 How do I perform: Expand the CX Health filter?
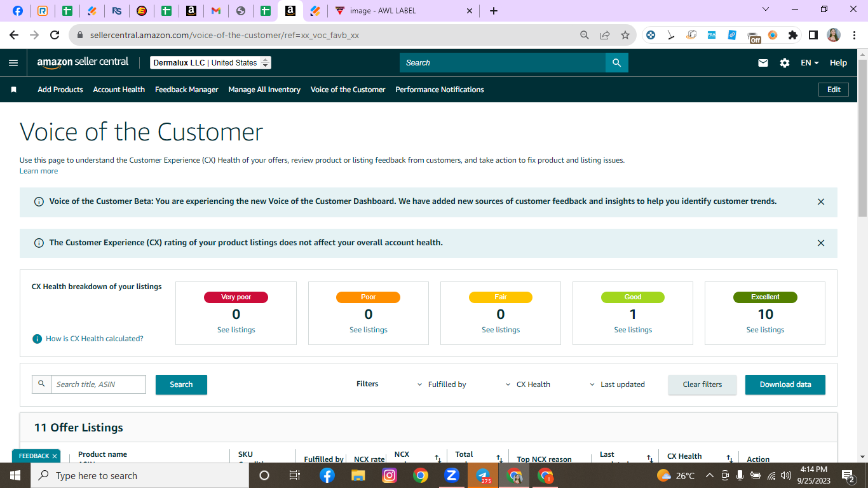coord(528,384)
